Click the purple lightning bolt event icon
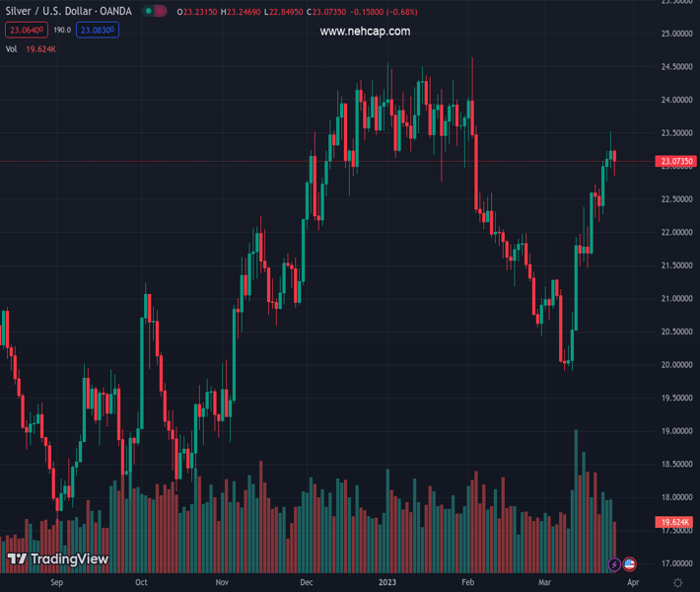This screenshot has height=592, width=700. click(615, 564)
